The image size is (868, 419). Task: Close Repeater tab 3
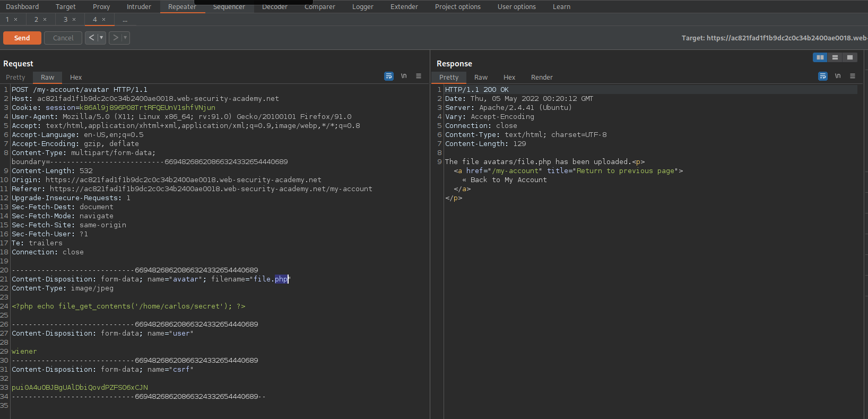pos(74,20)
